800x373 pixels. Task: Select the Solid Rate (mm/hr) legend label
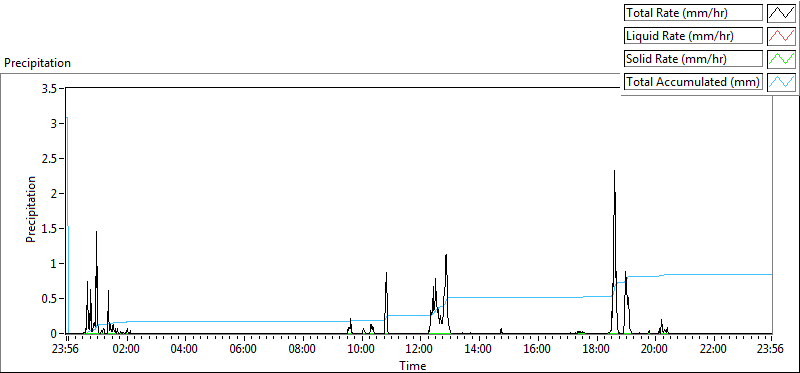click(694, 59)
